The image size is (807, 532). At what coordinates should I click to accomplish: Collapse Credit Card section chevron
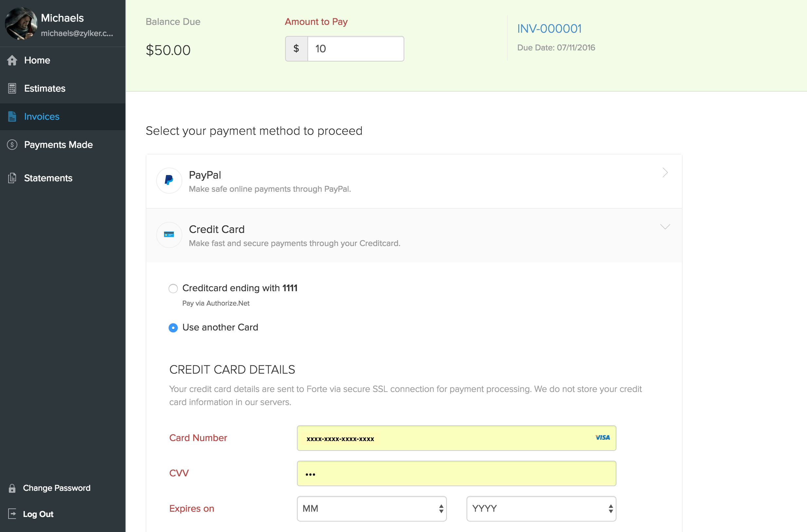[665, 227]
